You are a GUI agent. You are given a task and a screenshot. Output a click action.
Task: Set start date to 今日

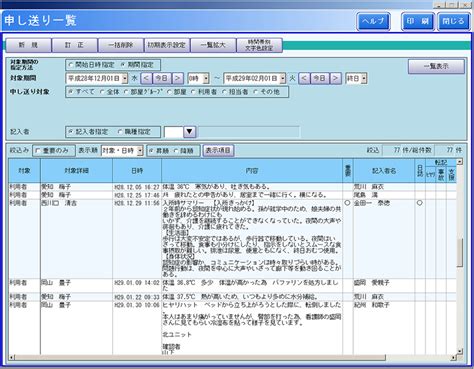click(x=161, y=78)
